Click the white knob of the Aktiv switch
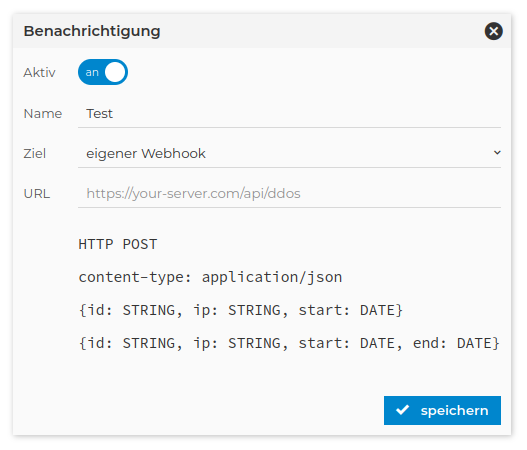This screenshot has height=450, width=527. coord(115,72)
